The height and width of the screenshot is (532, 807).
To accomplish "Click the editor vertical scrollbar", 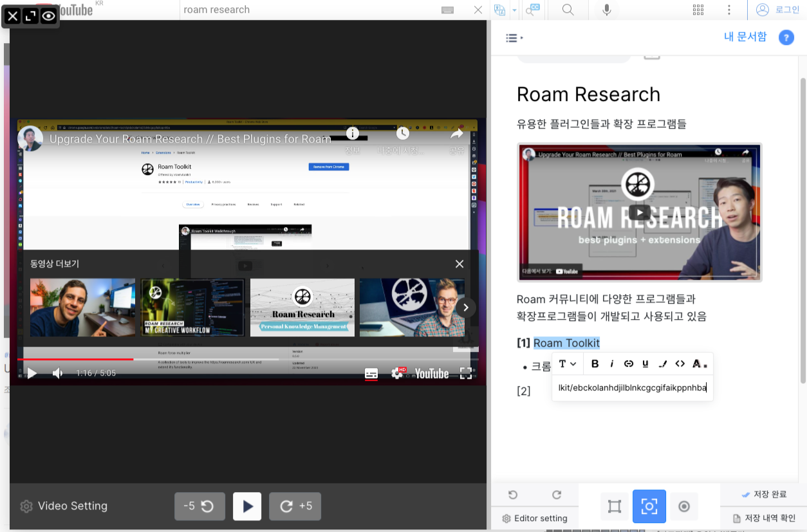I will (802, 230).
